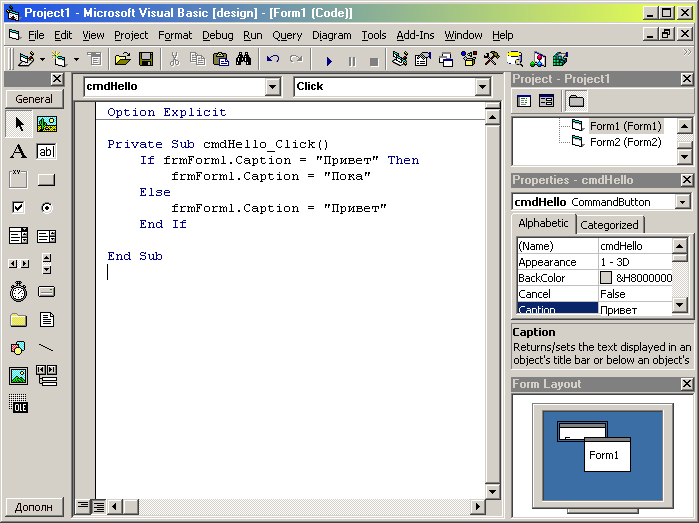Screen dimensions: 699x523
Task: Toggle Folders view in the Project panel
Action: point(576,101)
